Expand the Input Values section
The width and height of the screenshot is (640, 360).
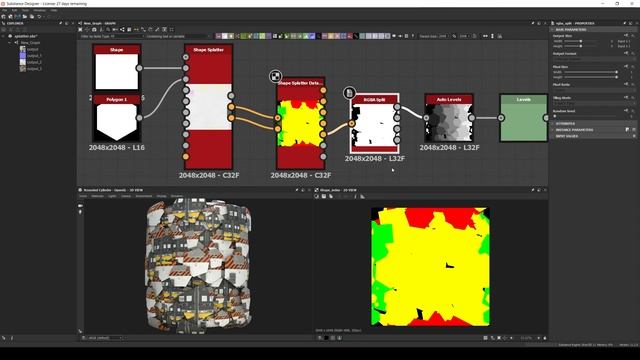click(x=552, y=136)
